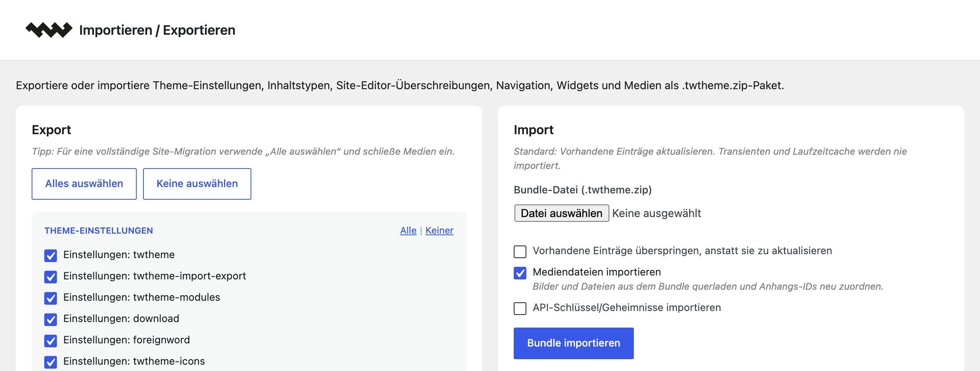Click the 'Standard: Vorhandene Einträge aktualisieren' note
This screenshot has height=371, width=980.
[x=710, y=159]
